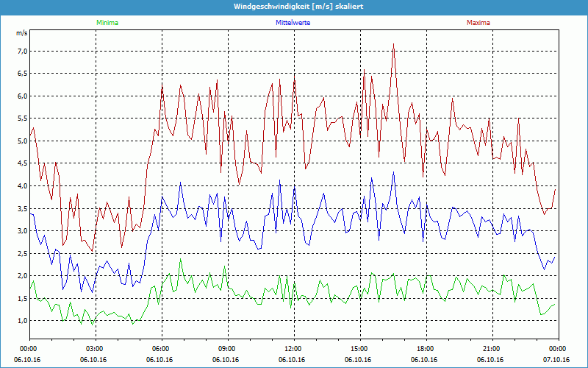This screenshot has width=588, height=368.
Task: Click the 06:00 time label
Action: [162, 349]
